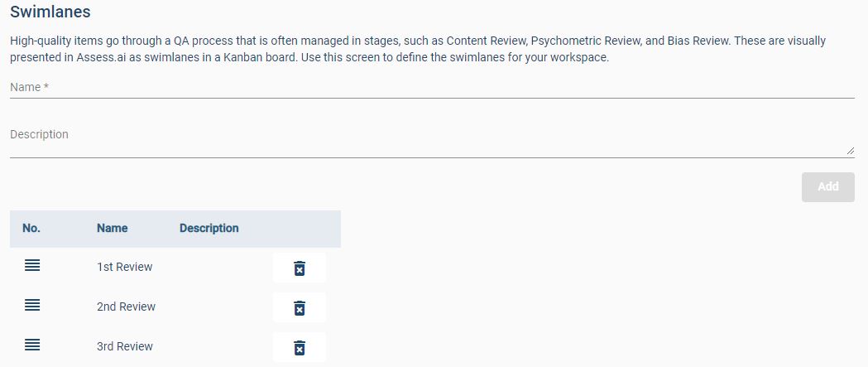
Task: Delete the 1st Review swimlane
Action: (x=300, y=268)
